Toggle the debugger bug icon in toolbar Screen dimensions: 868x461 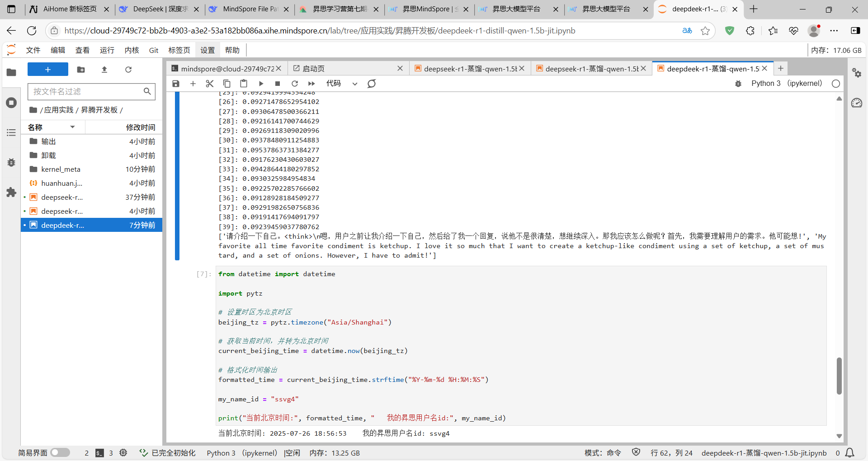[738, 84]
